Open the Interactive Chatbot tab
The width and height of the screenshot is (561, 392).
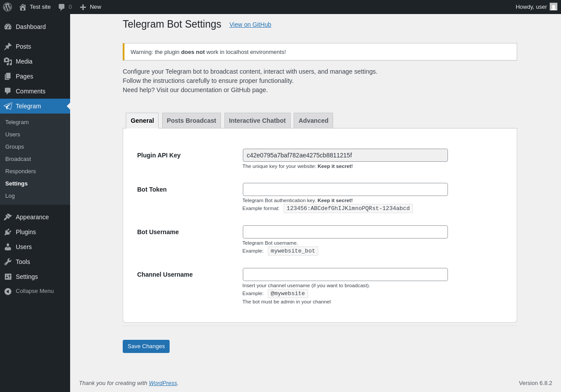pos(257,121)
